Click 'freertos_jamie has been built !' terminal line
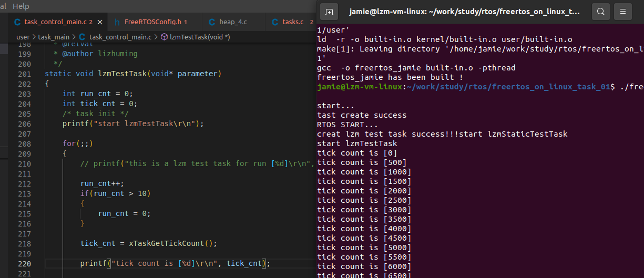 pyautogui.click(x=390, y=77)
